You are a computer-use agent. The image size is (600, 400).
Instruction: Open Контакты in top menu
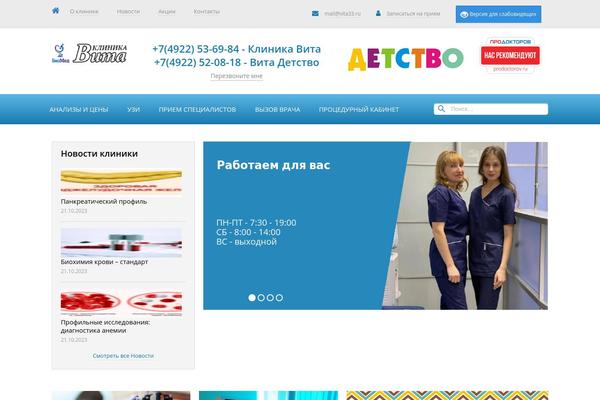(x=207, y=11)
